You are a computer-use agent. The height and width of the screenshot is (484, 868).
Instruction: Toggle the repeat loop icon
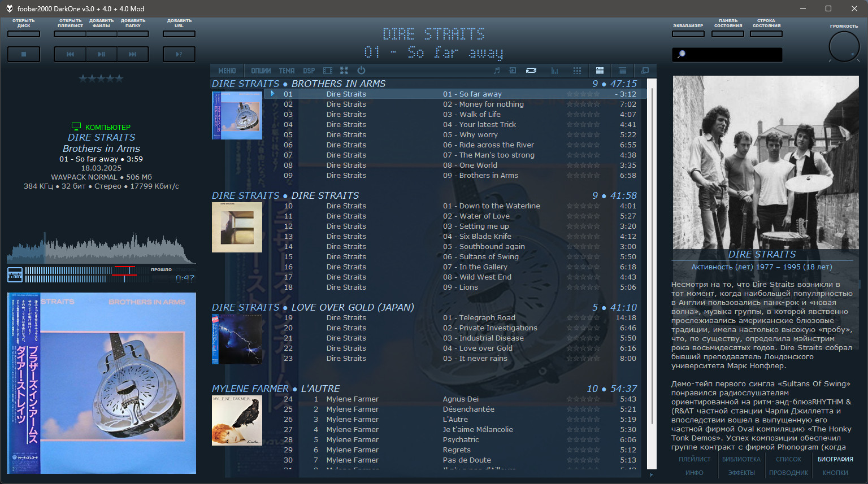[x=531, y=71]
